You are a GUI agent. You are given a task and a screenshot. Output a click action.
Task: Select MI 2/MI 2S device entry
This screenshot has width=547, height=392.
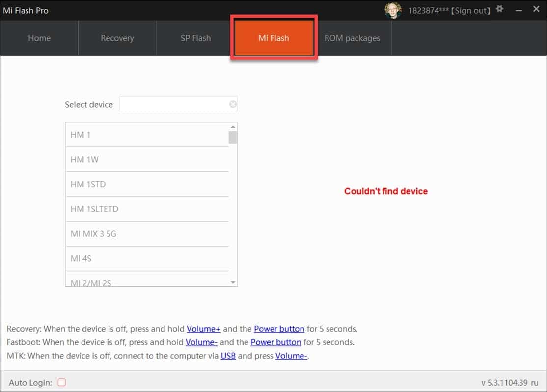click(147, 279)
